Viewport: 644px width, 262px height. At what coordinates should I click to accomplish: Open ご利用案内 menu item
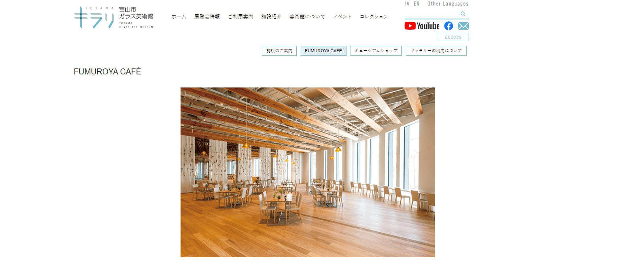pyautogui.click(x=241, y=17)
